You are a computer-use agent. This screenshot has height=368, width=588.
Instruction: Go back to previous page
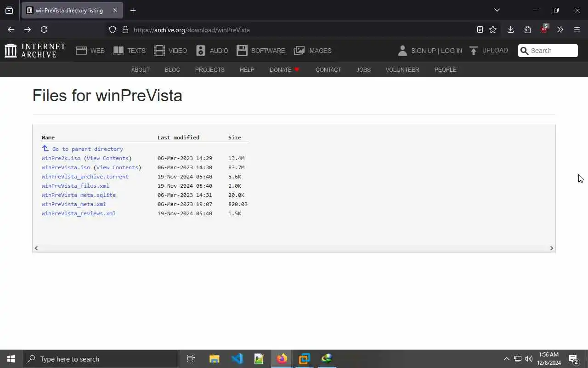[x=11, y=29]
